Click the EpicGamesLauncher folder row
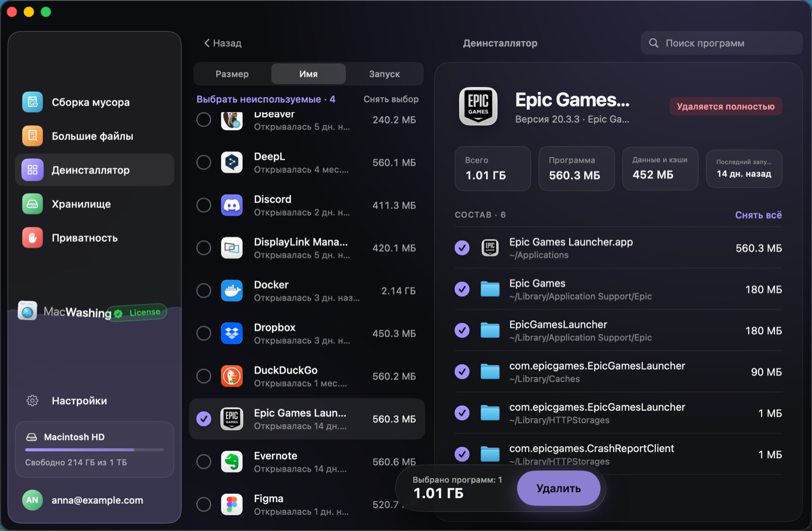 pyautogui.click(x=618, y=331)
